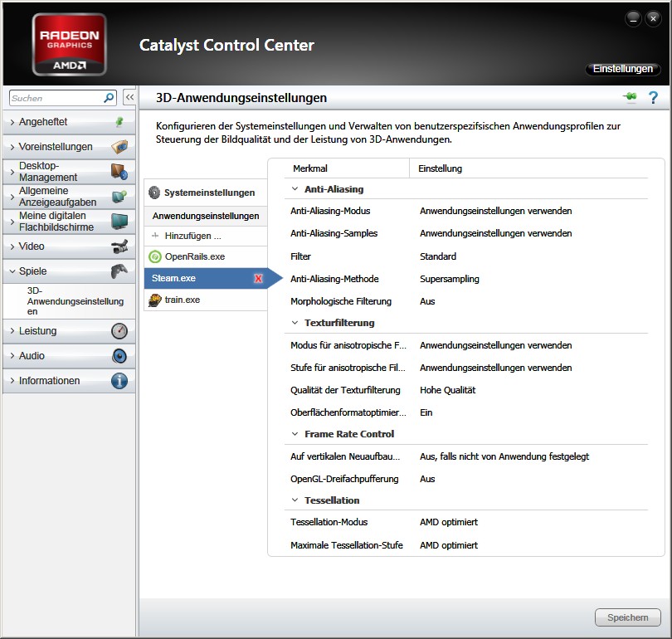
Task: Collapse the Anti-Aliasing group
Action: [295, 189]
